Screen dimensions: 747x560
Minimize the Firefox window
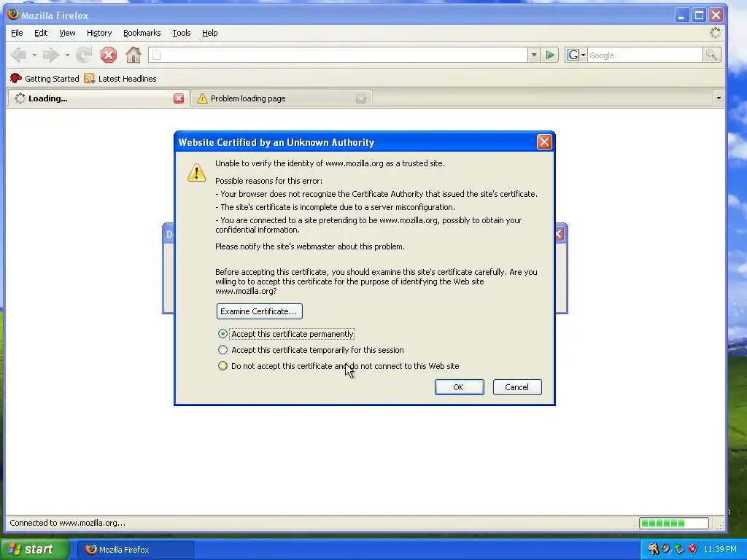[682, 15]
